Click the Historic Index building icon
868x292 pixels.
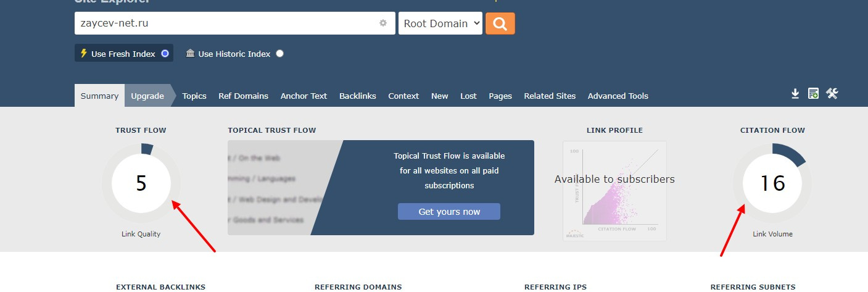(x=190, y=54)
